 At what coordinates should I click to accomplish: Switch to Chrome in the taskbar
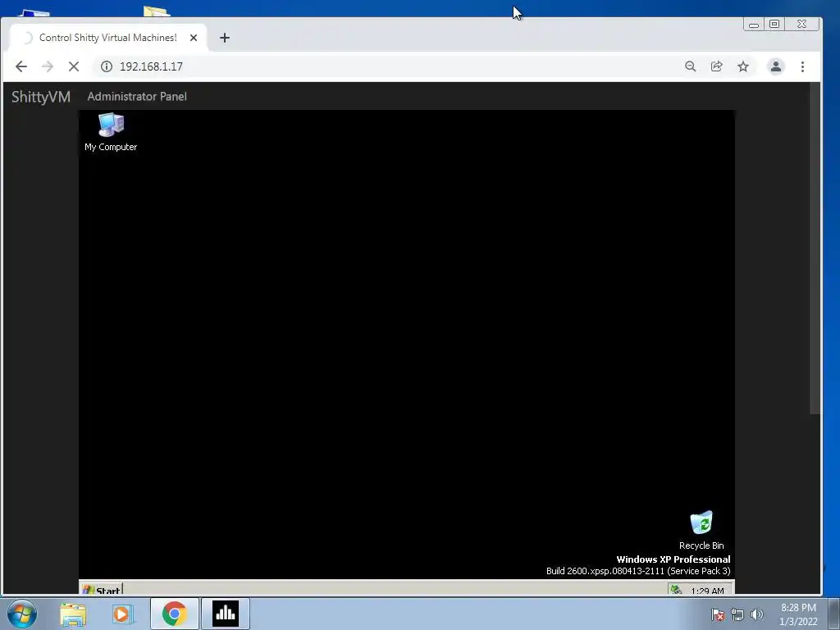pyautogui.click(x=174, y=614)
